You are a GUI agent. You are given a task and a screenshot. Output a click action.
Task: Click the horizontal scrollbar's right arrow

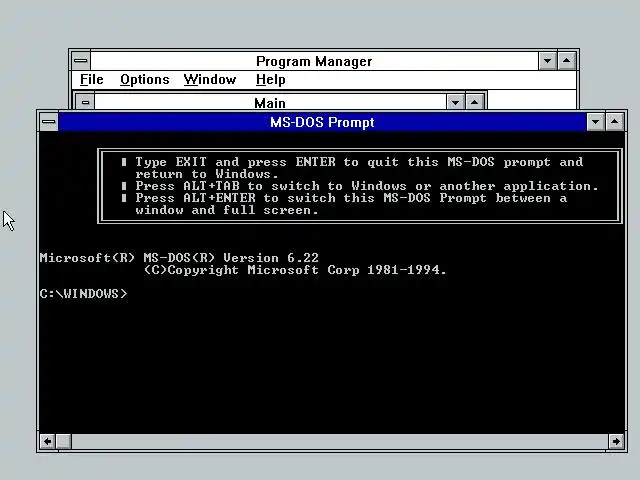pyautogui.click(x=616, y=441)
